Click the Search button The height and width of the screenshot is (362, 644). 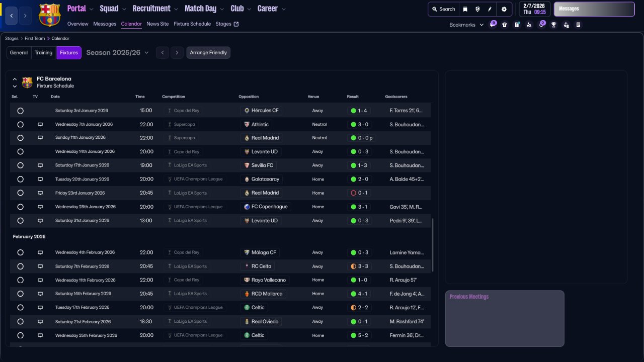(x=443, y=9)
